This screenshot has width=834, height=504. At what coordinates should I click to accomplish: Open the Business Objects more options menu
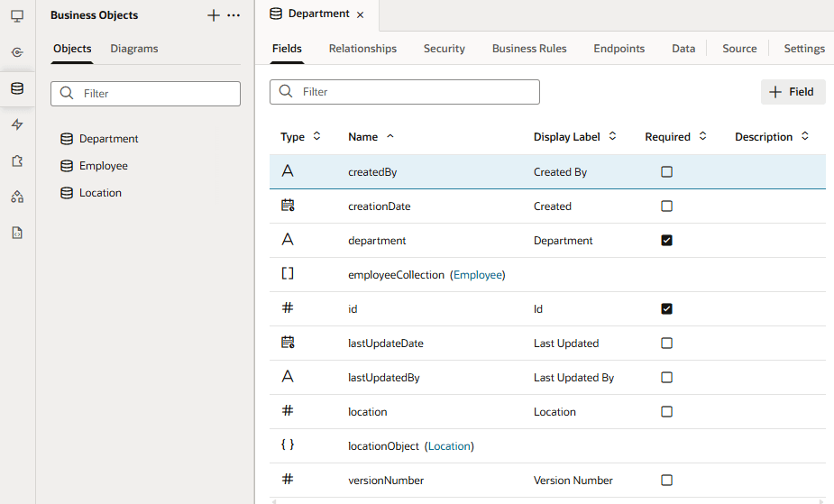[x=234, y=15]
